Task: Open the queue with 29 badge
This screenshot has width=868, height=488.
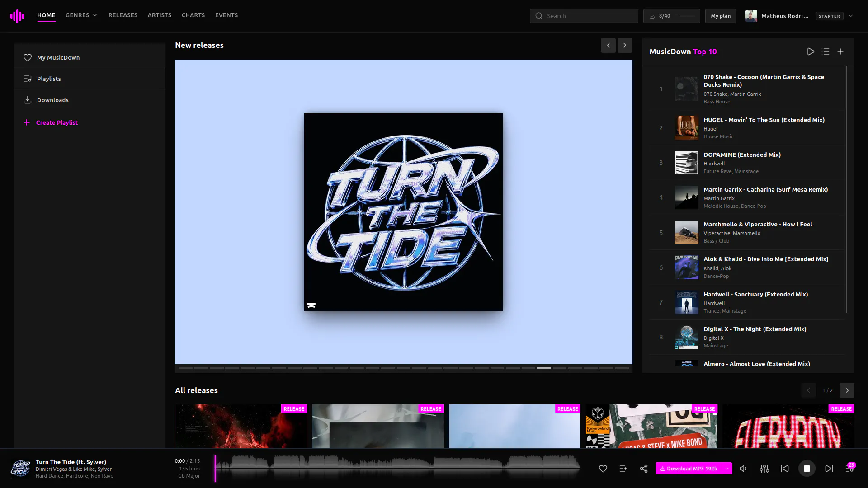Action: (850, 468)
